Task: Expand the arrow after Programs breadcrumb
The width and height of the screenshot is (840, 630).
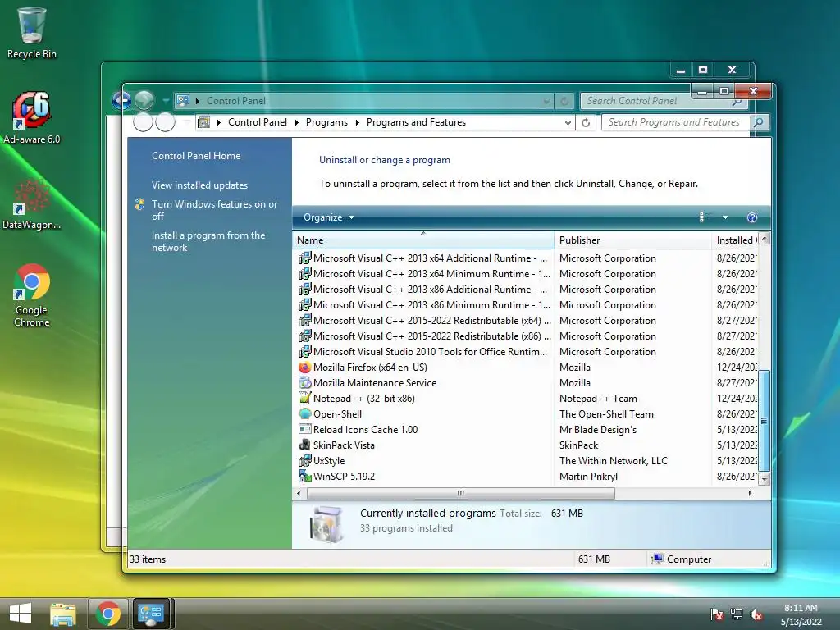Action: (358, 123)
